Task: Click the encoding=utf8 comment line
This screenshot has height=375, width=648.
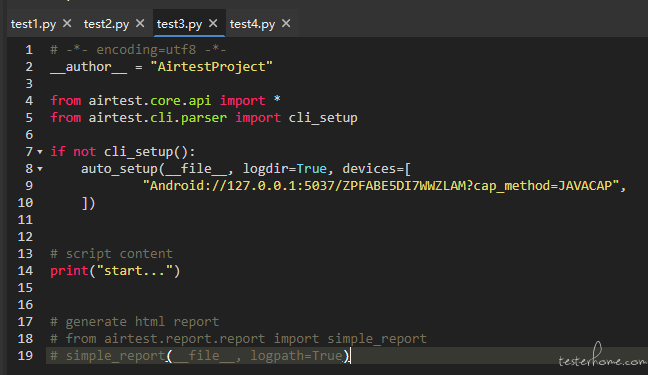Action: tap(138, 50)
